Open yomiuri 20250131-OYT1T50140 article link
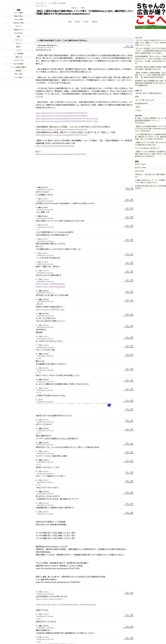Image resolution: width=166 pixels, height=644 pixels. (x=61, y=135)
